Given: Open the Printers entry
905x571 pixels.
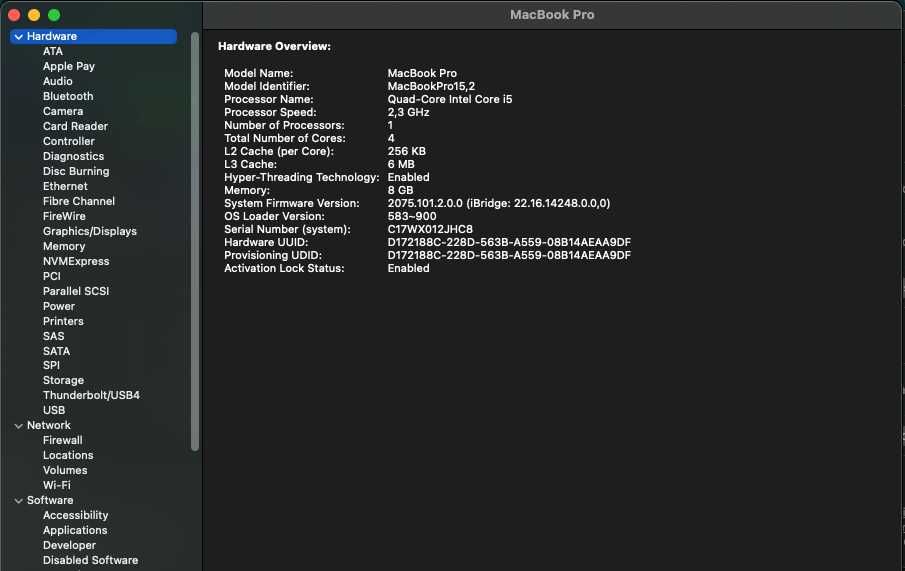Looking at the screenshot, I should pos(63,322).
